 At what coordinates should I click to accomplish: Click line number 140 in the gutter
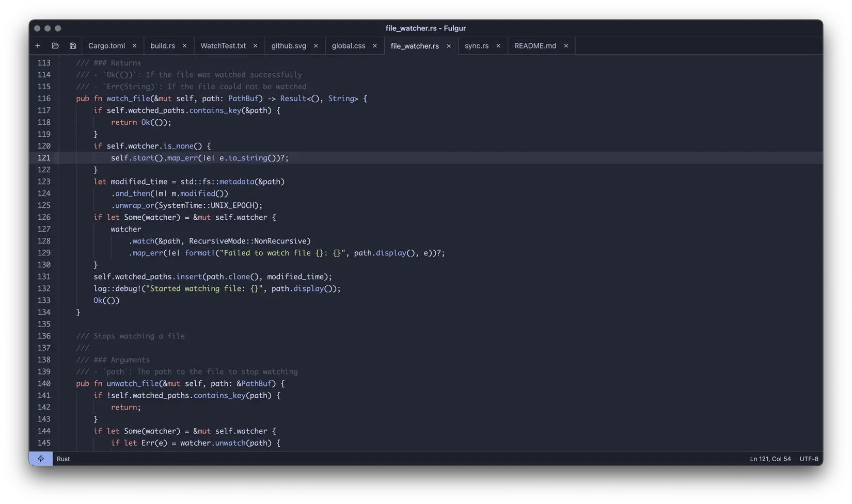[x=44, y=383]
